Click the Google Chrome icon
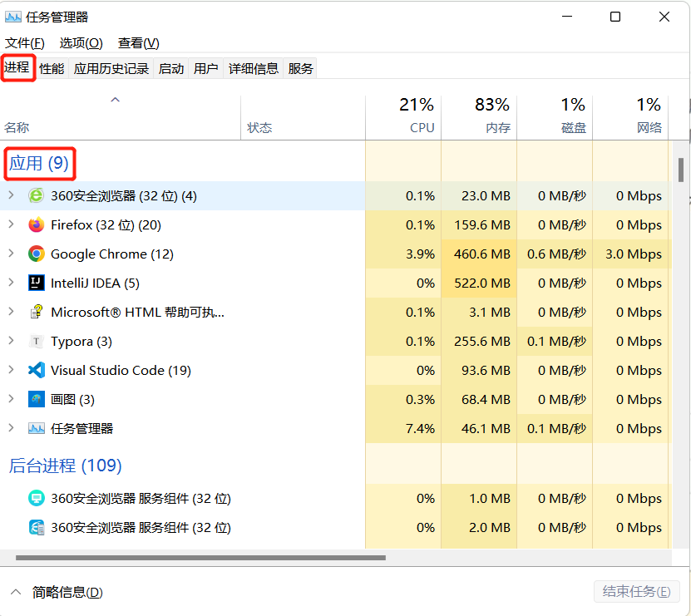The image size is (691, 616). click(36, 254)
